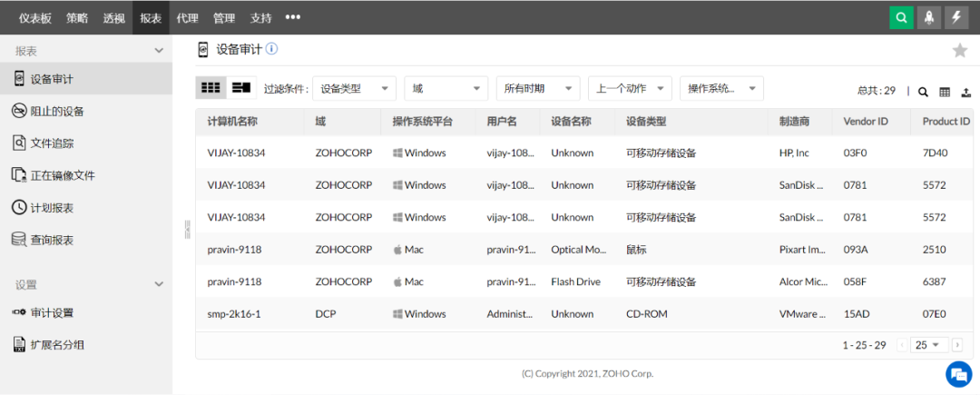Open the column chooser table icon
Screen dimensions: 980x395
tap(945, 92)
